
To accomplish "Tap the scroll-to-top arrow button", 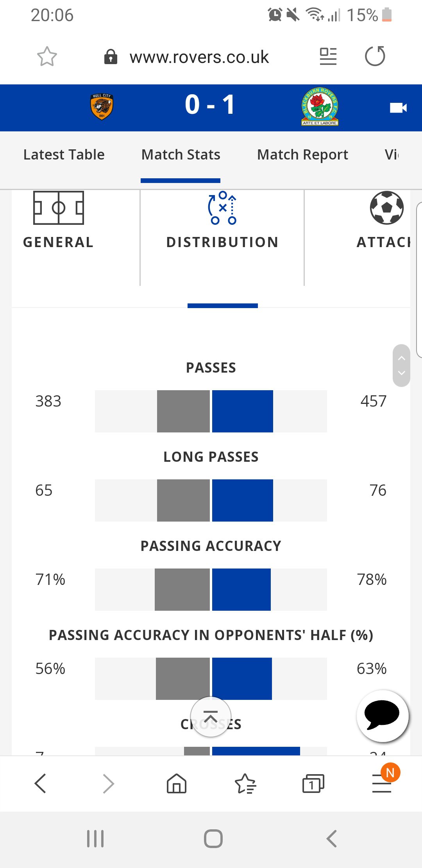I will (211, 717).
